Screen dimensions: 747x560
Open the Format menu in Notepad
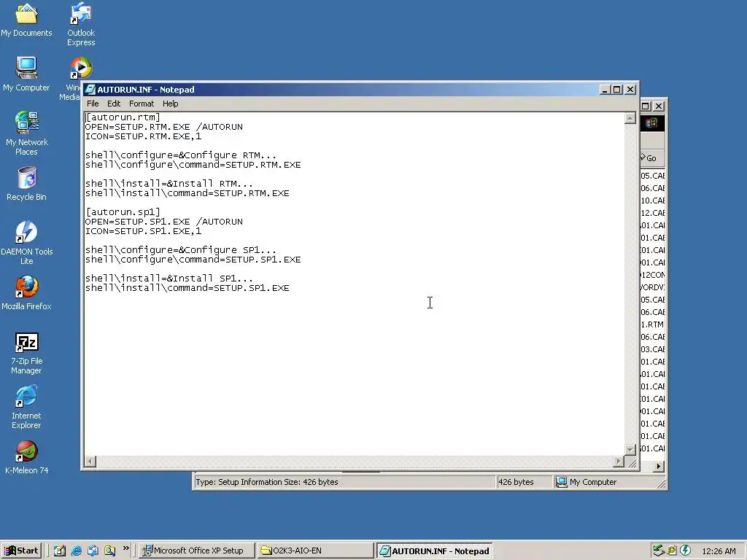click(142, 104)
